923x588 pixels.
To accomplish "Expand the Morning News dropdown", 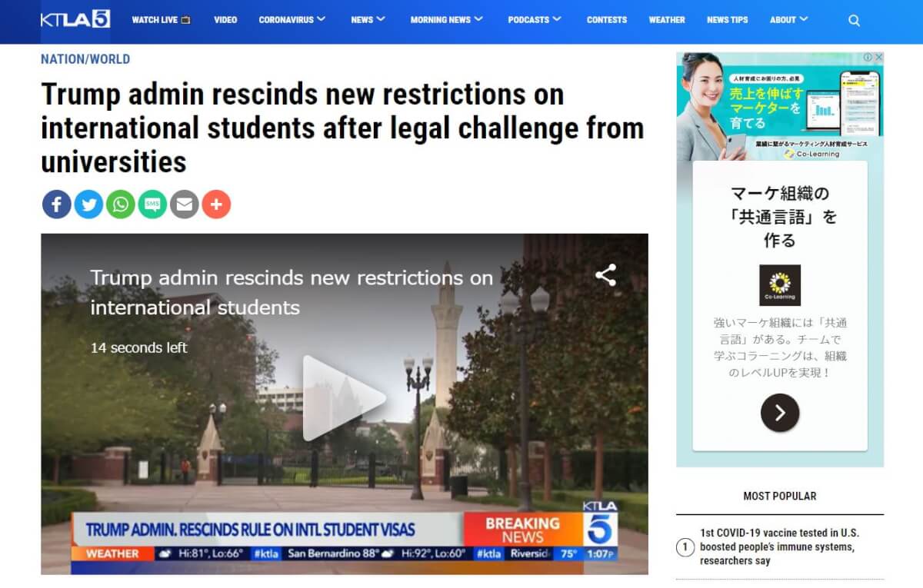I will 446,20.
